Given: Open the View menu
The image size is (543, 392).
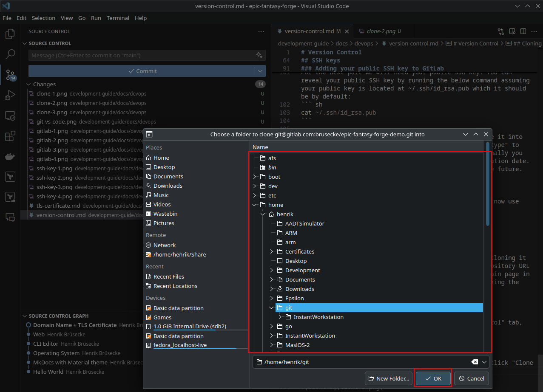Looking at the screenshot, I should (x=67, y=18).
